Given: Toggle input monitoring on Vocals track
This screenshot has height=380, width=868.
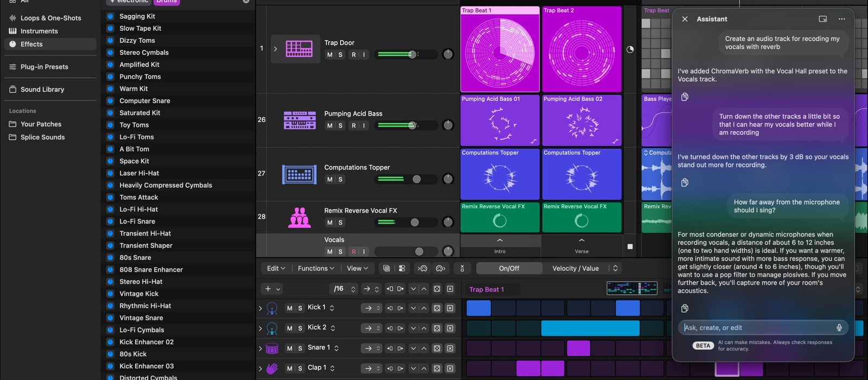Looking at the screenshot, I should point(364,251).
